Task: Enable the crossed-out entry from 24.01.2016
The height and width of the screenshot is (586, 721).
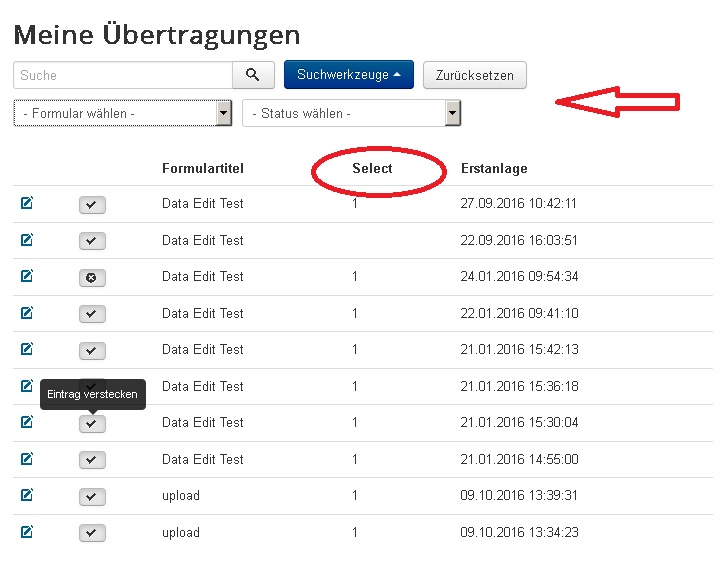Action: coord(92,278)
